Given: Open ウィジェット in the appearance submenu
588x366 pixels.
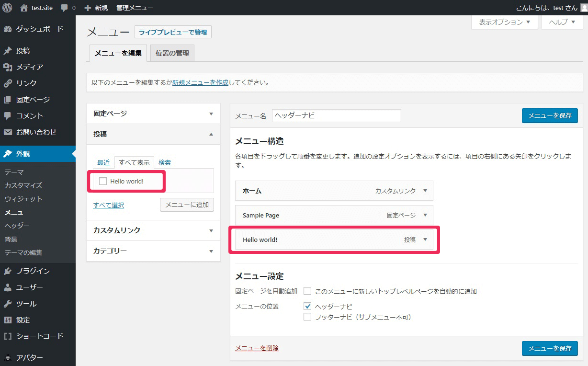Looking at the screenshot, I should click(x=23, y=199).
